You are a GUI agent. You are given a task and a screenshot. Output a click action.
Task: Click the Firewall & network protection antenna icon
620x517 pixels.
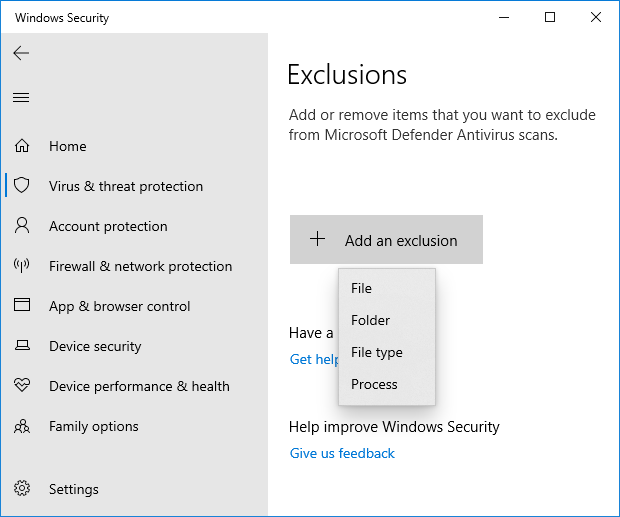click(21, 266)
